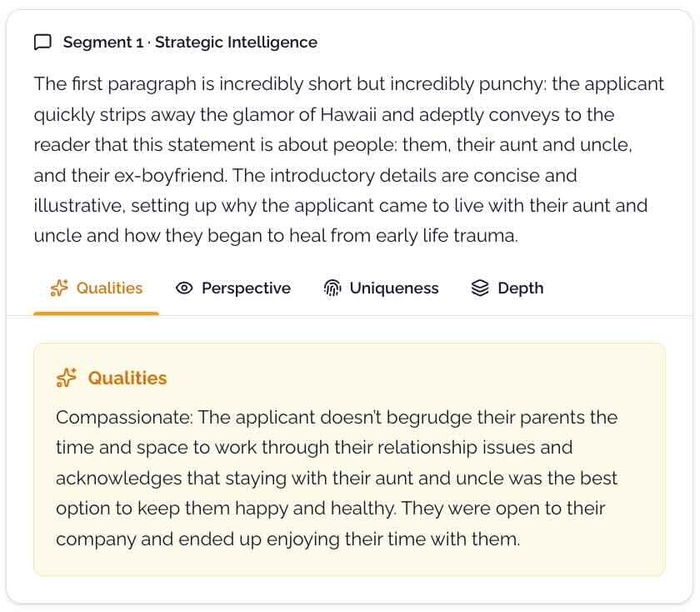Screen dimensions: 700x612
Task: Select the Qualities tab label
Action: coord(109,288)
